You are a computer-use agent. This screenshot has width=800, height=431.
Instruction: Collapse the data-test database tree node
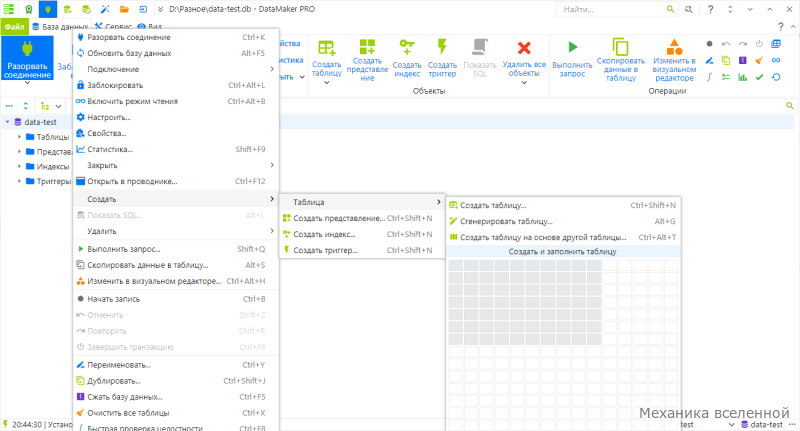coord(7,122)
